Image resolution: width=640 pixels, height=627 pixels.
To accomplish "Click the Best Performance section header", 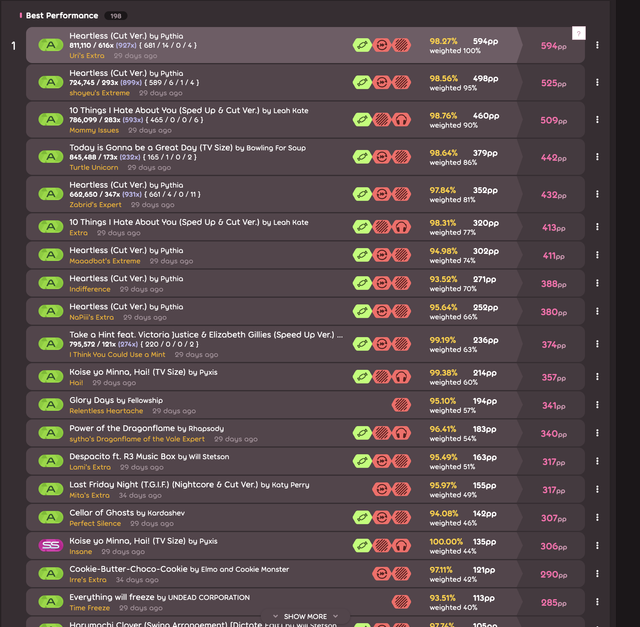I will pos(62,16).
